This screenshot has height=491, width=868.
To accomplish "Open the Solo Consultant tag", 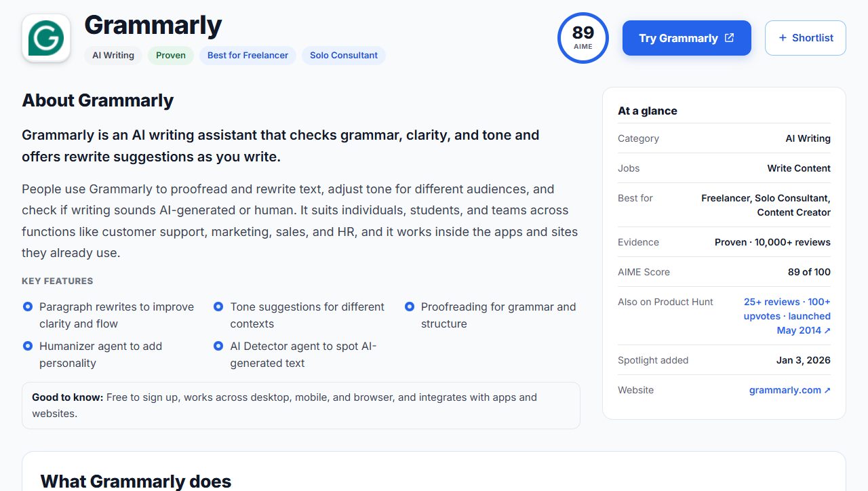I will 344,56.
